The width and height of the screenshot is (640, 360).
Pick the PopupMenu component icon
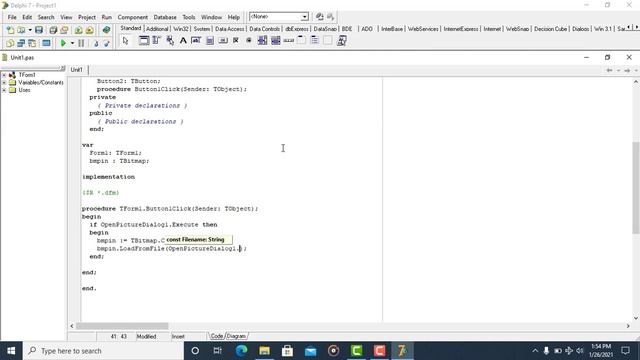170,40
